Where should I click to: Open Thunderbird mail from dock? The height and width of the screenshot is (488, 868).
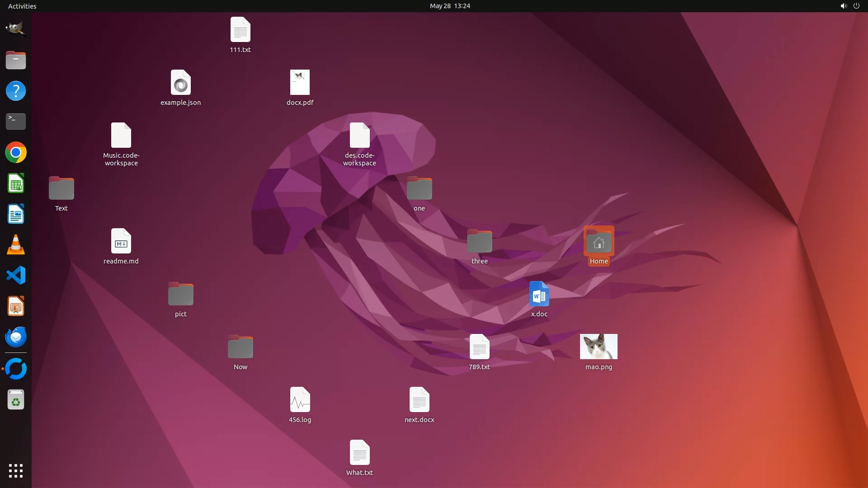pyautogui.click(x=15, y=337)
